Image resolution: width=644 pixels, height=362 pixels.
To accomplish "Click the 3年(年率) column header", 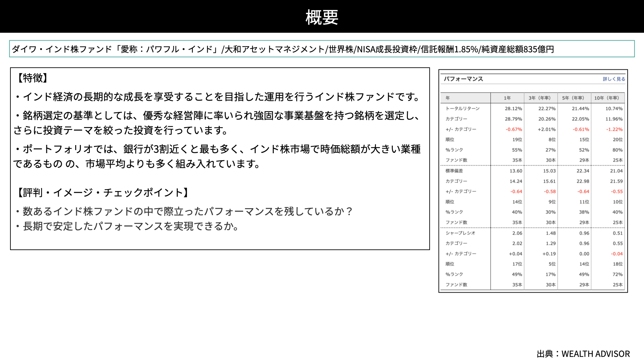I will click(x=540, y=98).
